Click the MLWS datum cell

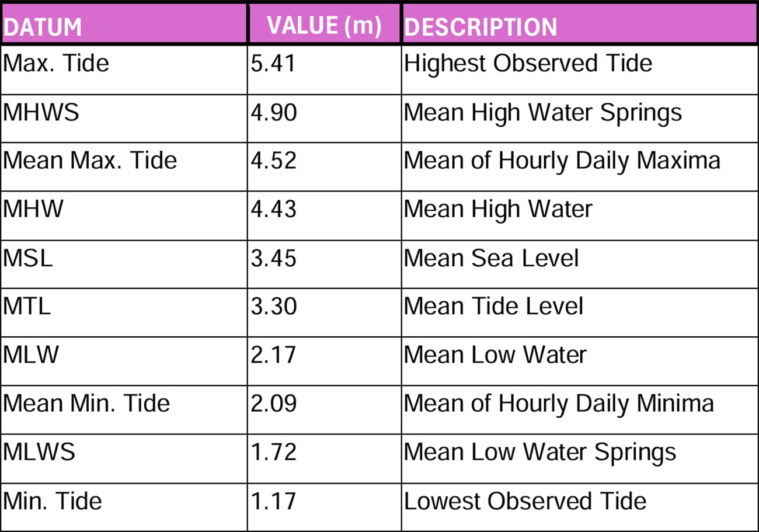(x=39, y=452)
